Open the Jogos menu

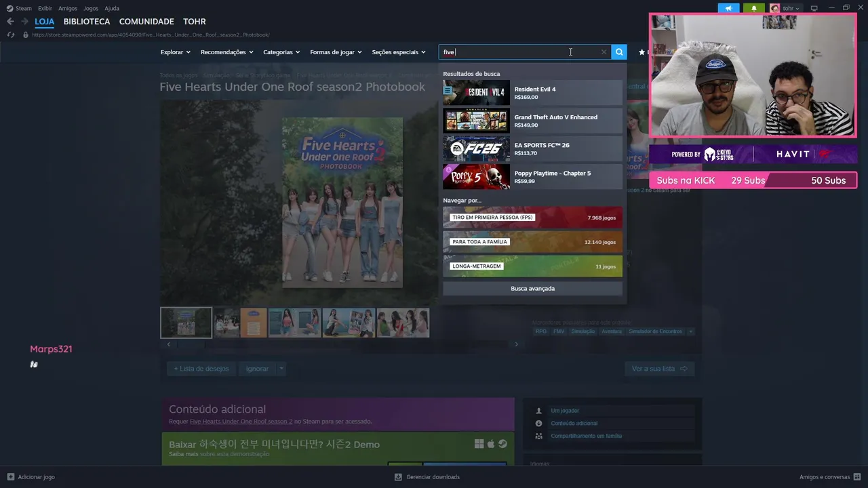click(91, 8)
